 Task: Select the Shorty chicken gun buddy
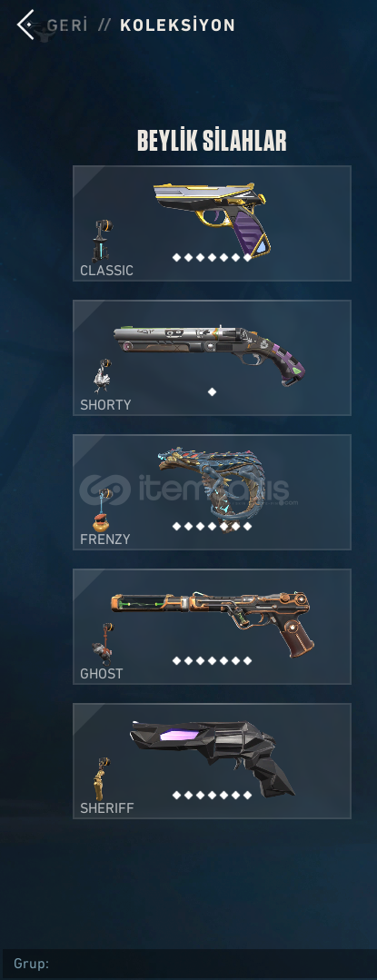tap(104, 376)
